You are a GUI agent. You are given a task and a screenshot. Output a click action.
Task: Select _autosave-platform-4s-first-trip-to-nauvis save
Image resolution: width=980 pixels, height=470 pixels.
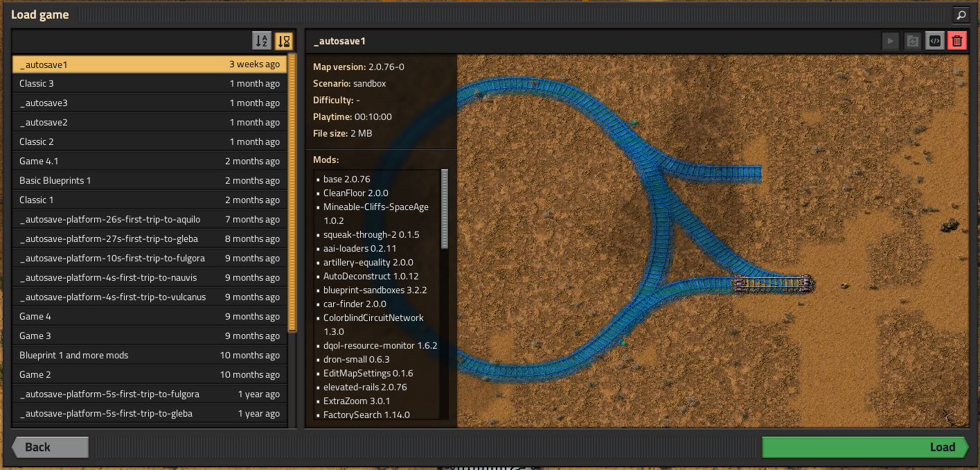click(x=150, y=278)
